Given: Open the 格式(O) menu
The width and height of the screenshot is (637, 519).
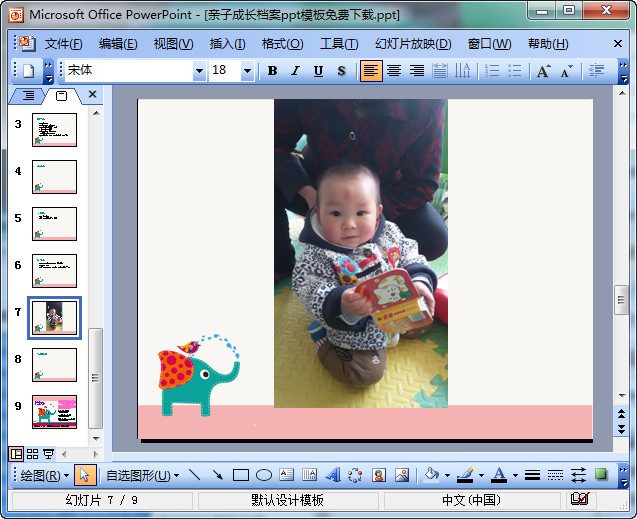Looking at the screenshot, I should pyautogui.click(x=282, y=43).
